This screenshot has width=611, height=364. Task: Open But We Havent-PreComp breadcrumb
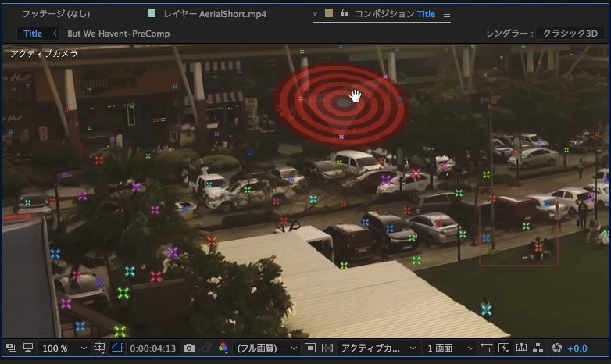[x=119, y=34]
